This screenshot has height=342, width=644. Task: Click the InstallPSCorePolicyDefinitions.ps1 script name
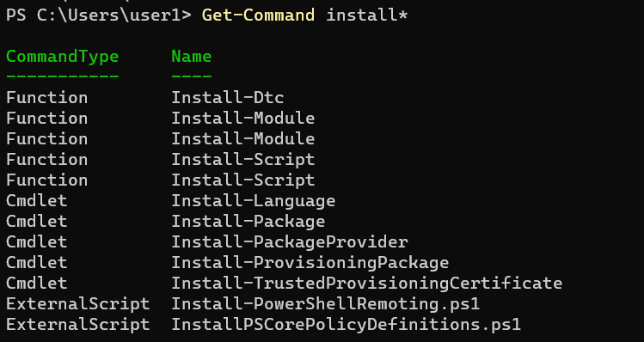click(x=347, y=324)
